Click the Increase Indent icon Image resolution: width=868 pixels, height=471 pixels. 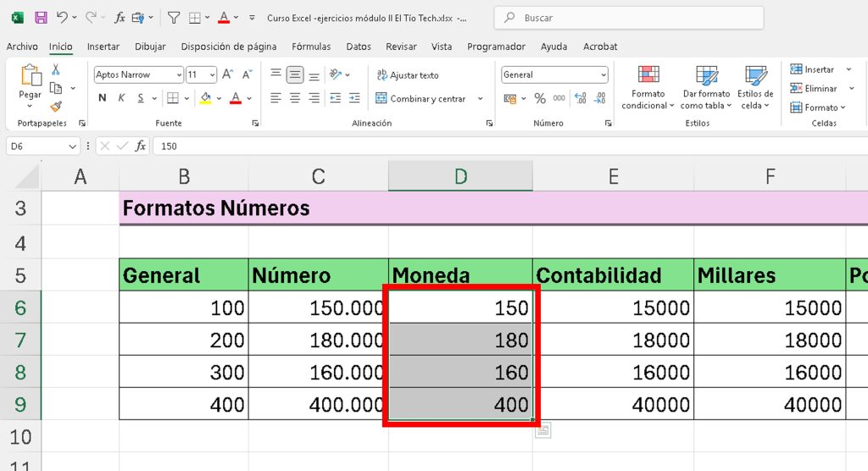(x=357, y=98)
